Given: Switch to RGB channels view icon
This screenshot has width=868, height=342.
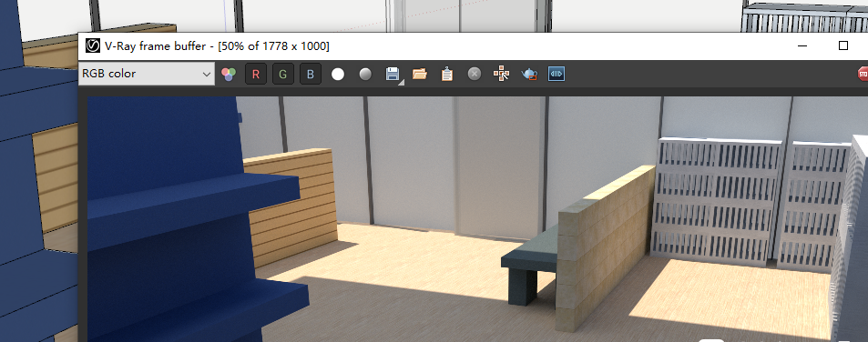Looking at the screenshot, I should (229, 74).
